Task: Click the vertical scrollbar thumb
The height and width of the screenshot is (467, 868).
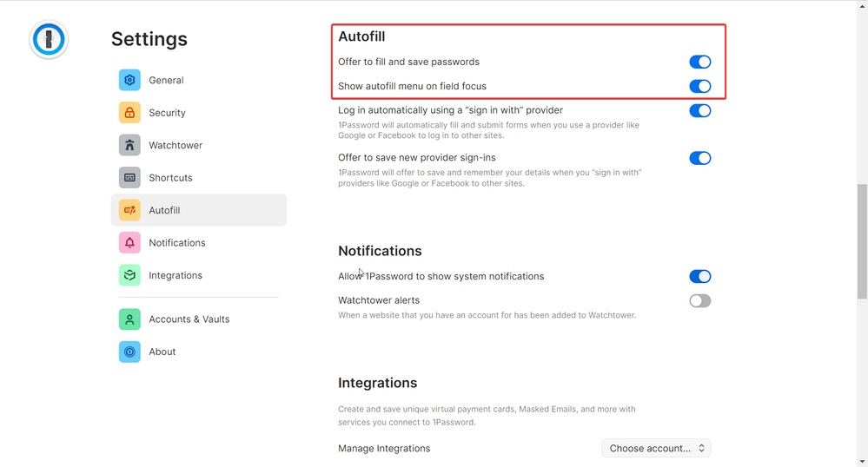Action: tap(862, 241)
